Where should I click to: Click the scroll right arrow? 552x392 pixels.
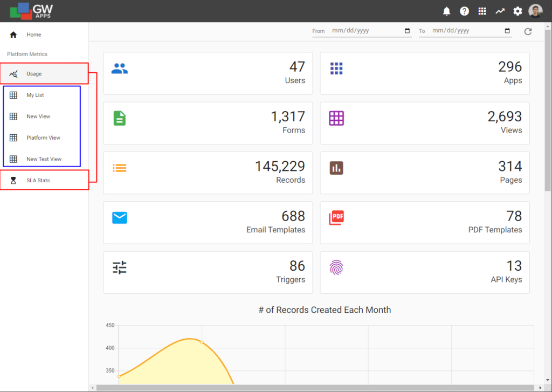(540, 388)
